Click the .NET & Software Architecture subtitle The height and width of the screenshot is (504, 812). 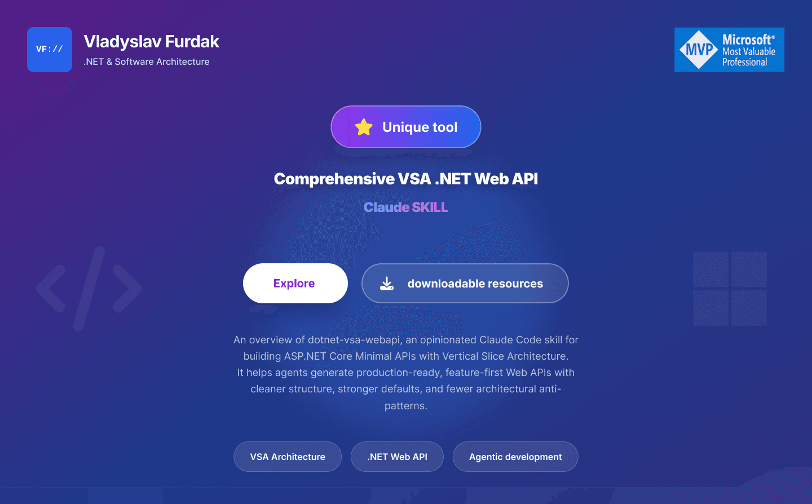[x=147, y=62]
